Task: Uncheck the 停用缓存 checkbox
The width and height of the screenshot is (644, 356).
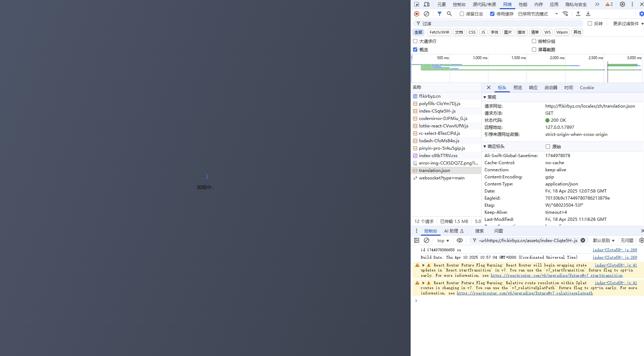Action: (x=492, y=14)
